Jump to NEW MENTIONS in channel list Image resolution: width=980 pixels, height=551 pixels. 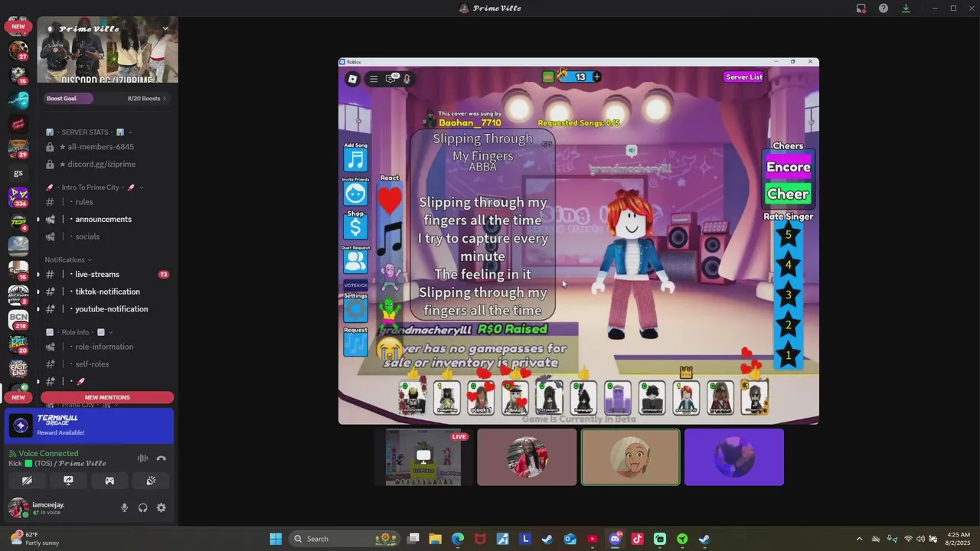tap(107, 397)
